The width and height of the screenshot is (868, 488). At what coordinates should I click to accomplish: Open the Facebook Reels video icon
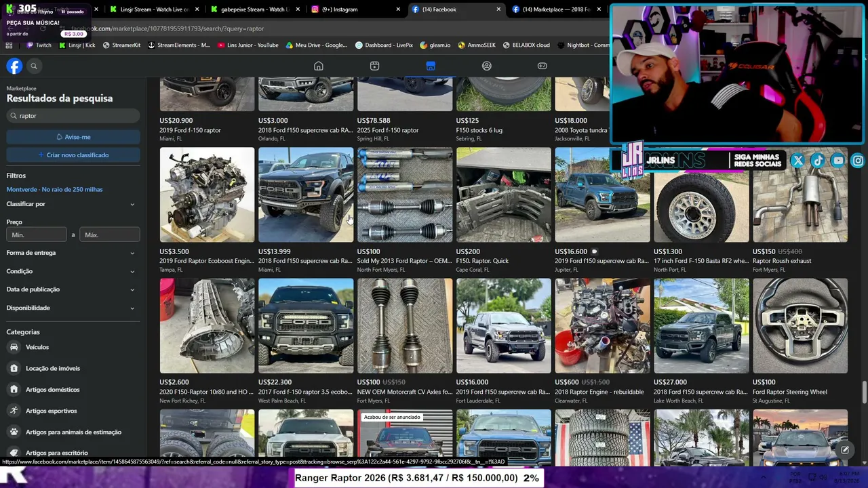coord(374,66)
